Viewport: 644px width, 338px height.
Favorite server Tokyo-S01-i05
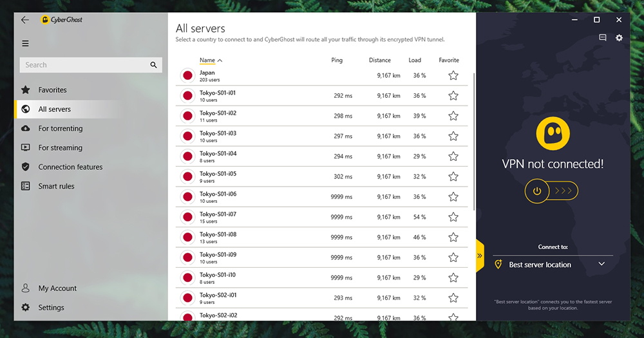[453, 176]
